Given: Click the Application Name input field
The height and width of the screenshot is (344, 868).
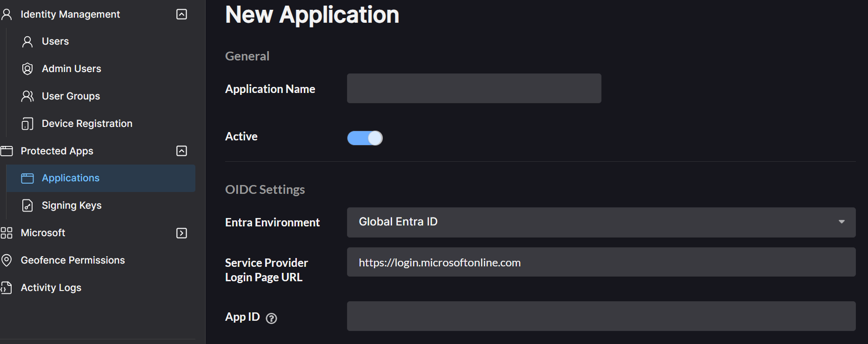Looking at the screenshot, I should [474, 88].
